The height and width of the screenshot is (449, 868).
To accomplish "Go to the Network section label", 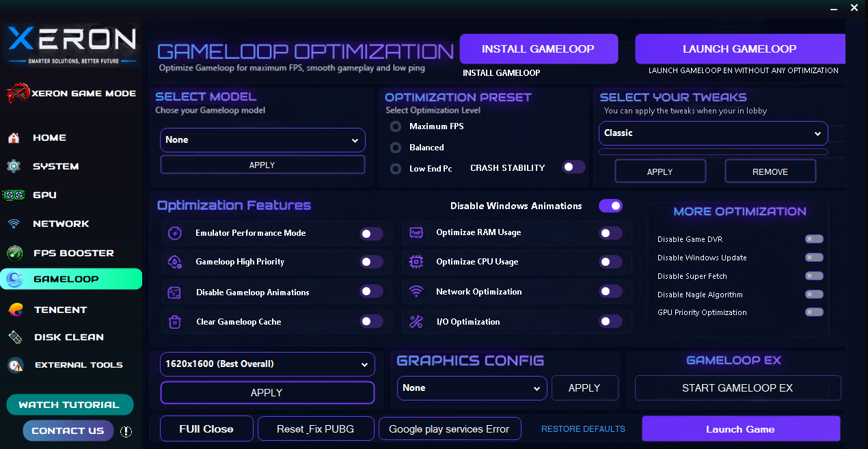I will (x=61, y=223).
